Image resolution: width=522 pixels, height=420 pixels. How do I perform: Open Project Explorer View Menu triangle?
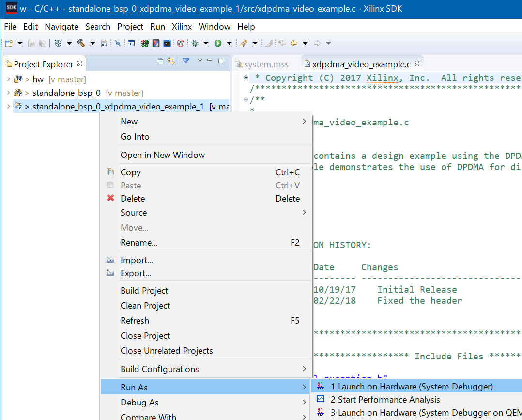pyautogui.click(x=200, y=60)
